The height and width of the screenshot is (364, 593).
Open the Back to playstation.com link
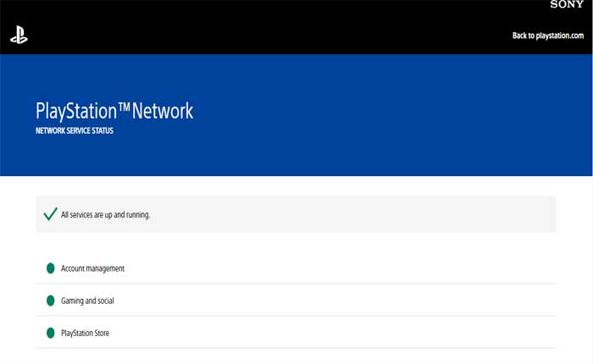(x=548, y=36)
